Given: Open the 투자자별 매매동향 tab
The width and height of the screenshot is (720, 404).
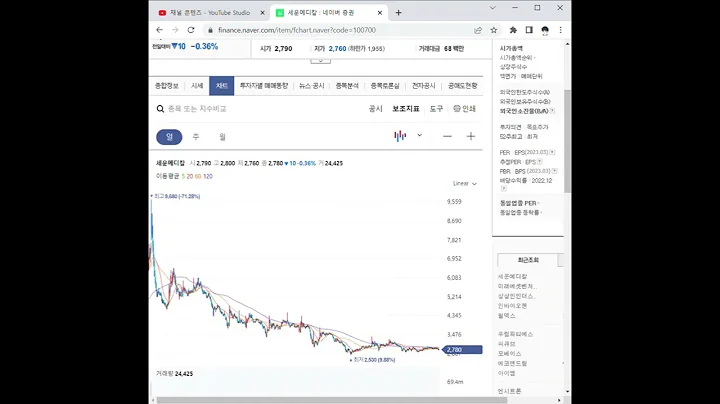Looking at the screenshot, I should (x=264, y=86).
